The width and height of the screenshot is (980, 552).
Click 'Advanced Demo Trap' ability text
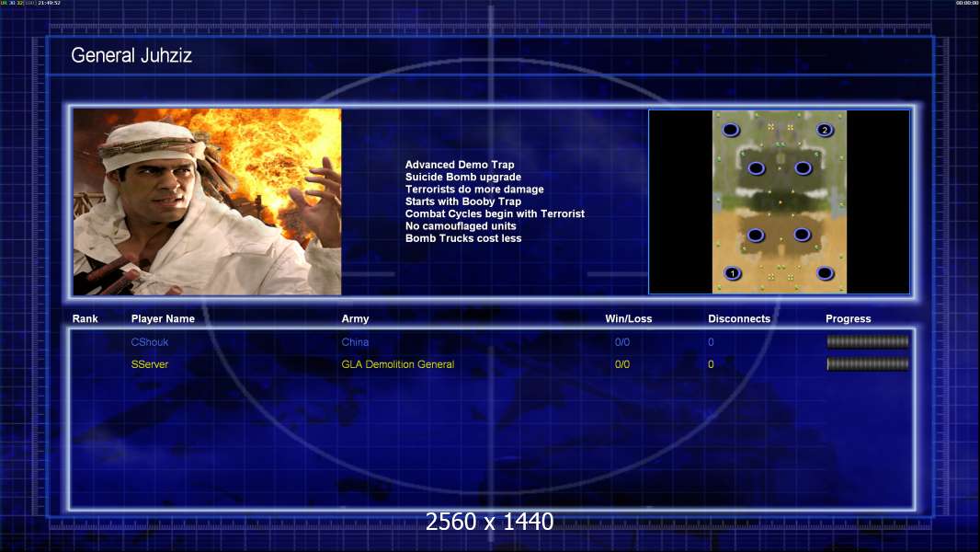click(460, 165)
